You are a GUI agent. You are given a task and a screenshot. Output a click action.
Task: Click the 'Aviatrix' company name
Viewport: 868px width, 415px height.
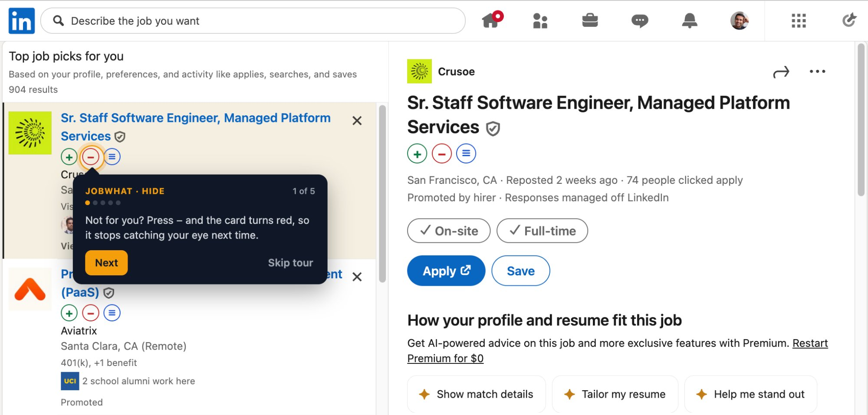[79, 331]
